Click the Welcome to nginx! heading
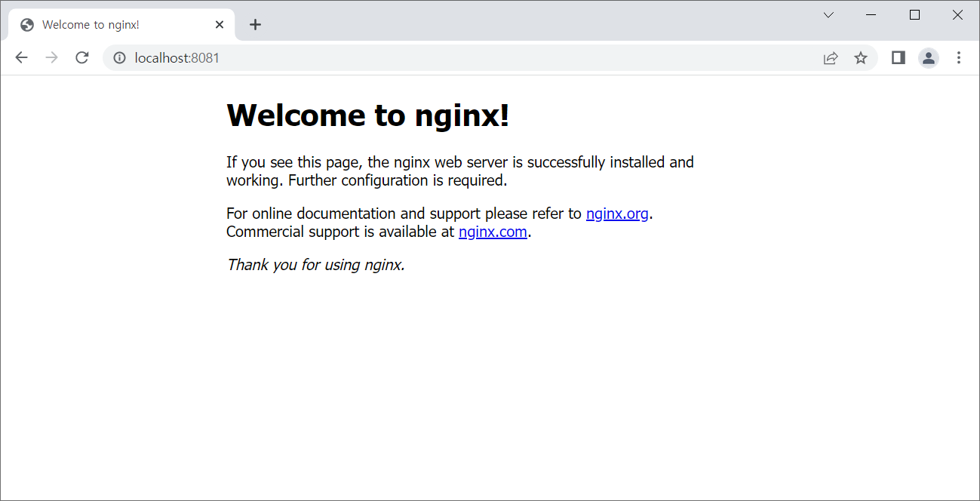 pos(368,115)
